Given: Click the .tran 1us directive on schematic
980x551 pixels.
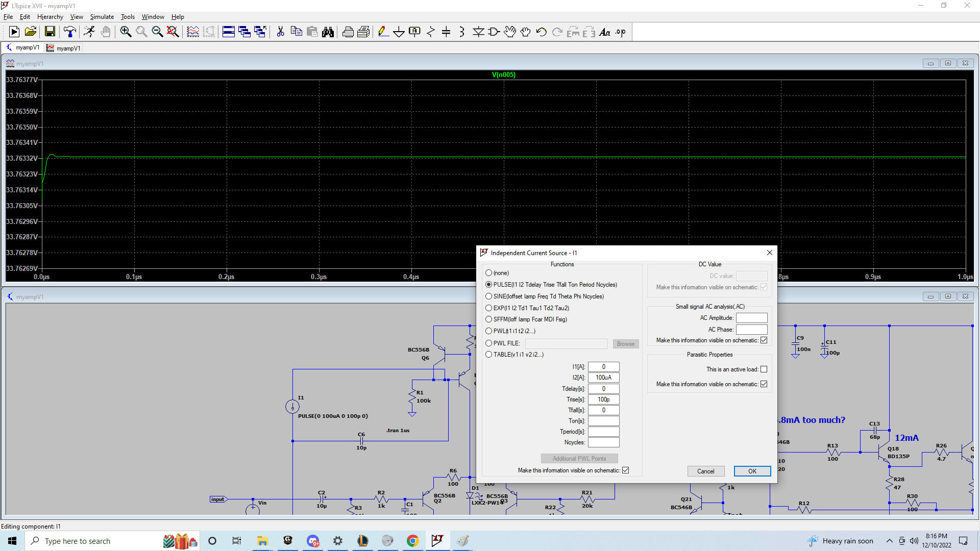Looking at the screenshot, I should (398, 431).
